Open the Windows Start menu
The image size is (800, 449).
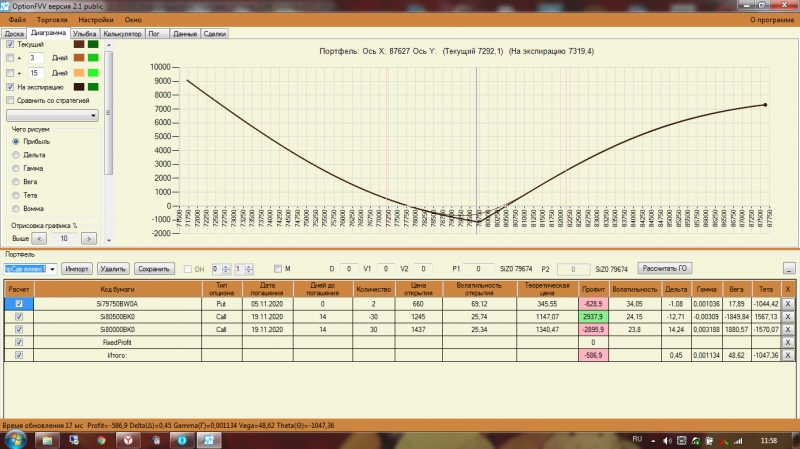(14, 439)
